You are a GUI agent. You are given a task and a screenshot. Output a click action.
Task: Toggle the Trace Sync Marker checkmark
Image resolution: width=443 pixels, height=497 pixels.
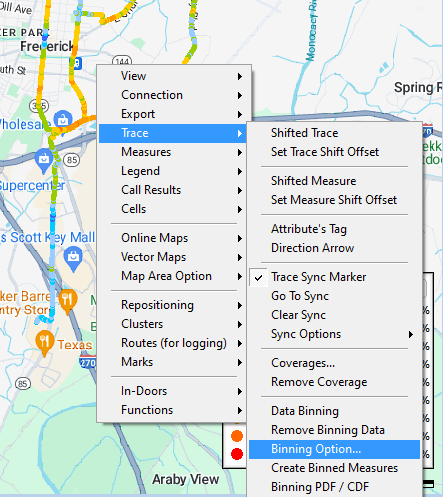pos(259,277)
